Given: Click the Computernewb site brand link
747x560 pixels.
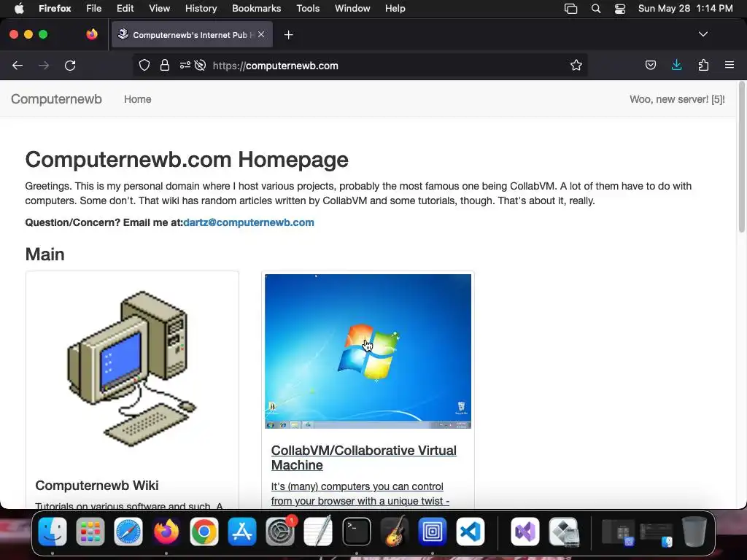Looking at the screenshot, I should click(x=56, y=99).
